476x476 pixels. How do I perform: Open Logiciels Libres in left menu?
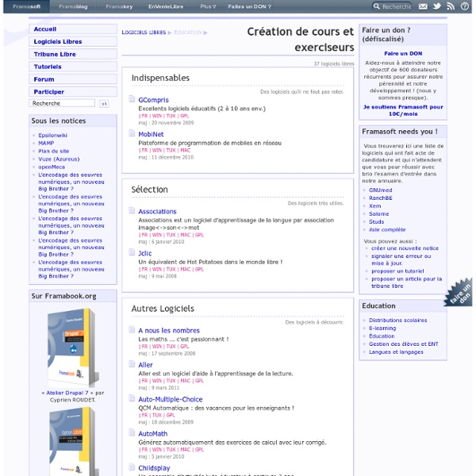[73, 41]
